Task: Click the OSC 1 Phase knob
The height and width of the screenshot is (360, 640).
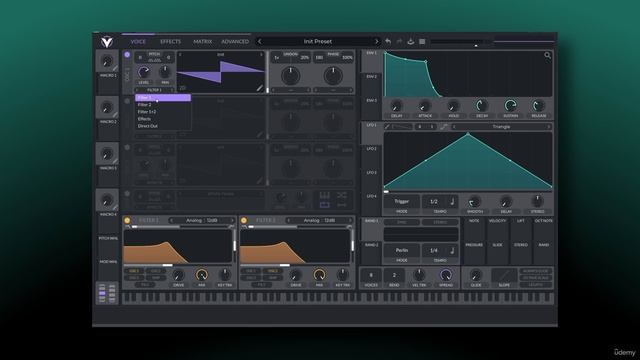Action: [333, 76]
